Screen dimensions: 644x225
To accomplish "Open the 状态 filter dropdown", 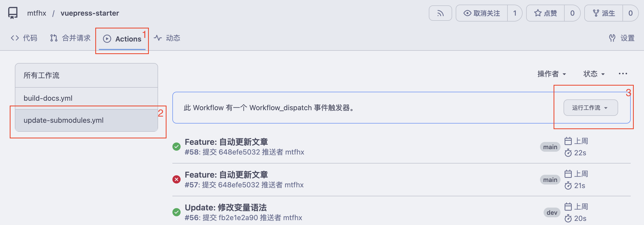I will (594, 74).
